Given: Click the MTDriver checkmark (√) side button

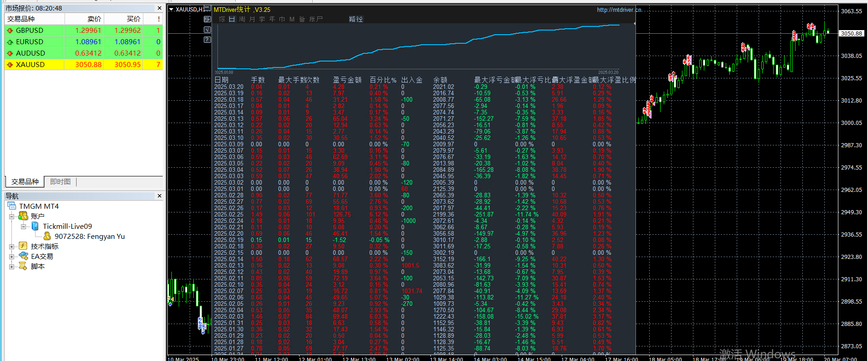Looking at the screenshot, I should coord(207,30).
